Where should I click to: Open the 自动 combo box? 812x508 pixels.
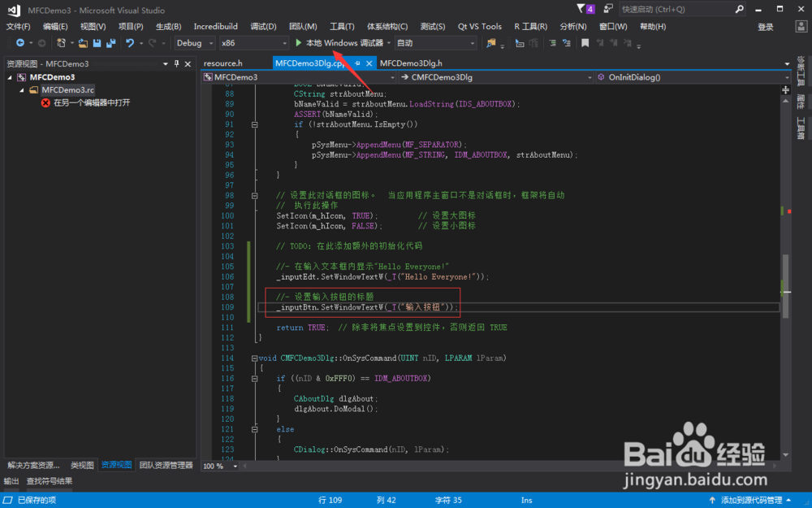click(x=435, y=43)
